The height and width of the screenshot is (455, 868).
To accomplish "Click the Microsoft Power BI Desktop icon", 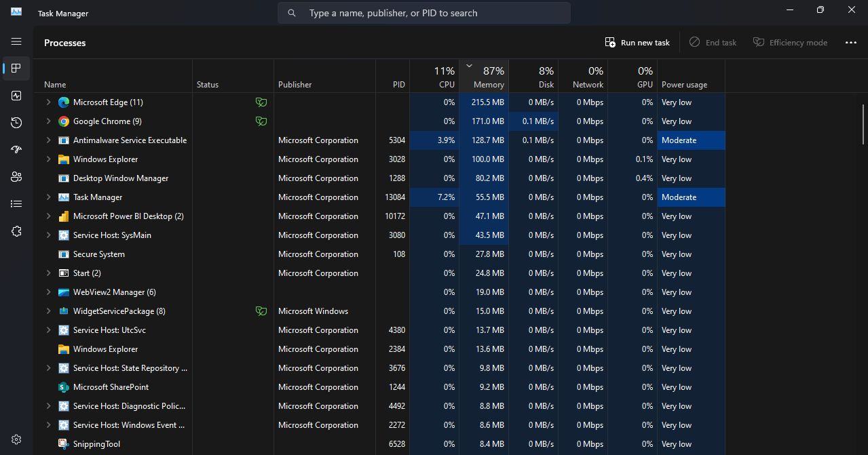I will (x=64, y=216).
